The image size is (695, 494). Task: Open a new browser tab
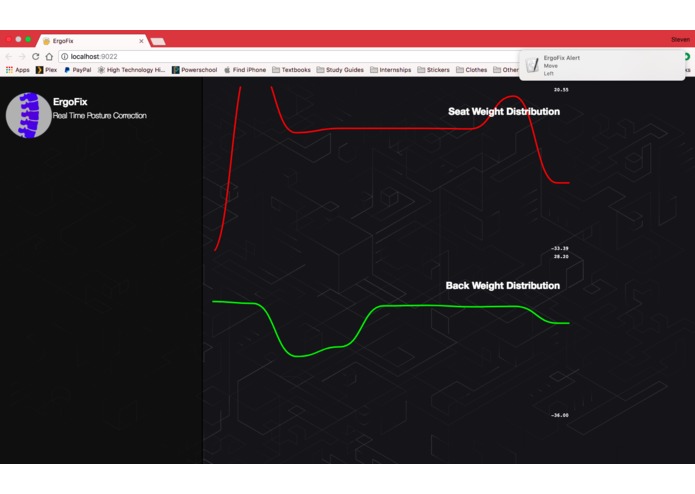click(158, 41)
